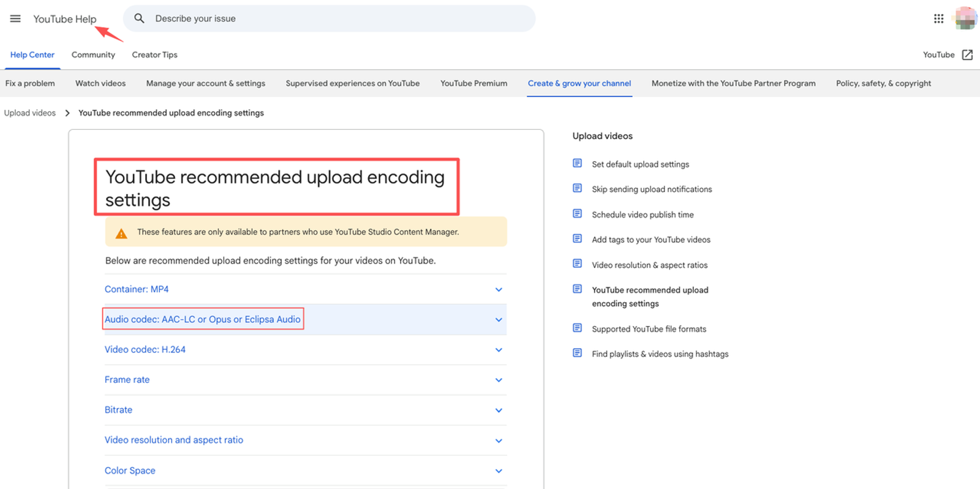Viewport: 980px width, 489px height.
Task: Click the search magnifier icon
Action: [140, 18]
